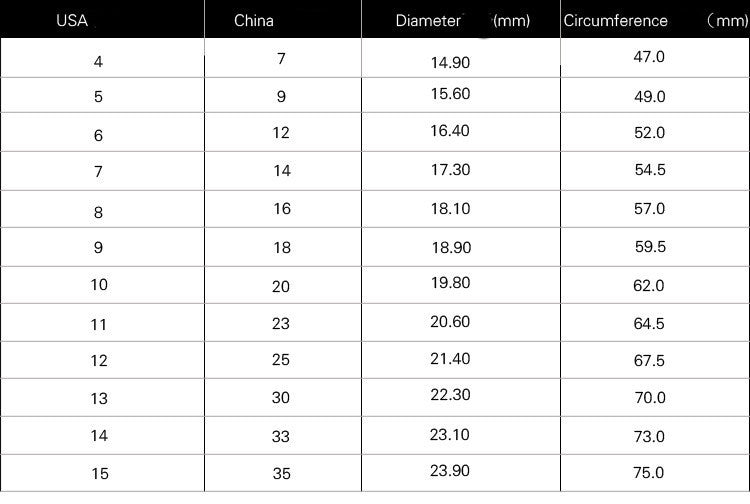Click USA size 8 cell

(98, 213)
